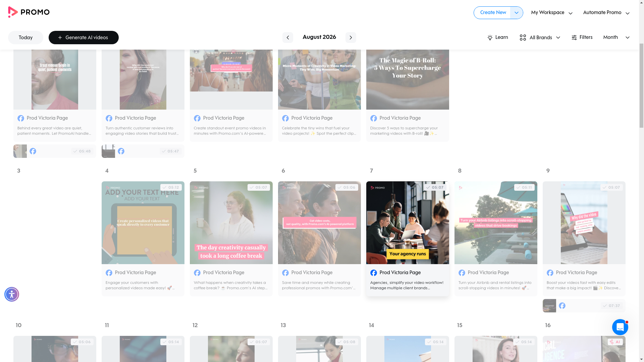Go to next month arrow

coord(351,38)
